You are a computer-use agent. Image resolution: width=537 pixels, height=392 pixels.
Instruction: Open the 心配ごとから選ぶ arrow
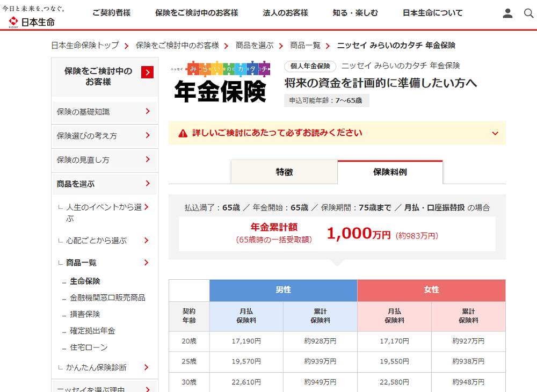[x=147, y=241]
